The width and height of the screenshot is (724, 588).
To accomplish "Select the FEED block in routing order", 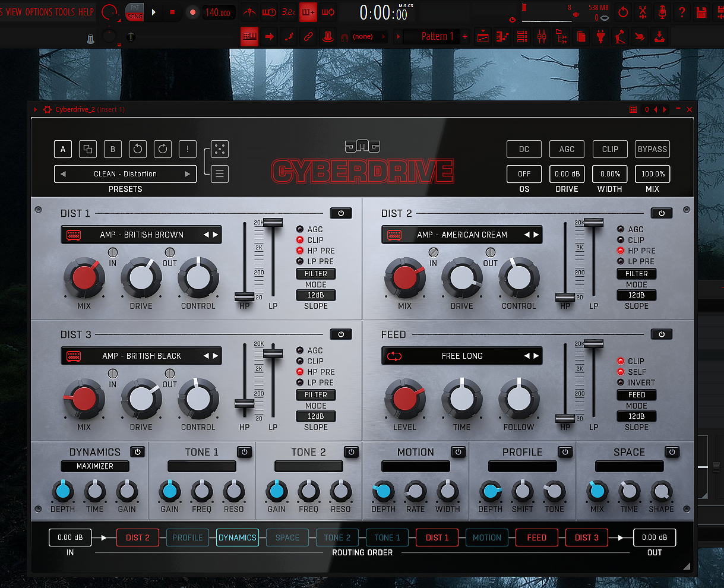I will 537,538.
